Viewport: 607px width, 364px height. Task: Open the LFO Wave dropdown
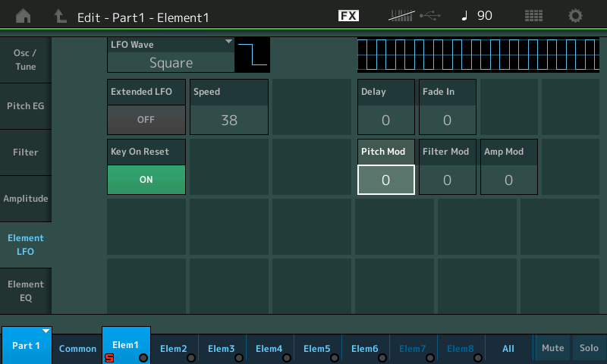click(170, 55)
